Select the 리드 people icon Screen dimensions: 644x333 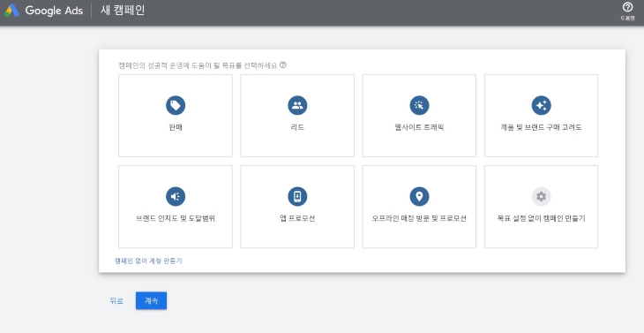click(297, 106)
